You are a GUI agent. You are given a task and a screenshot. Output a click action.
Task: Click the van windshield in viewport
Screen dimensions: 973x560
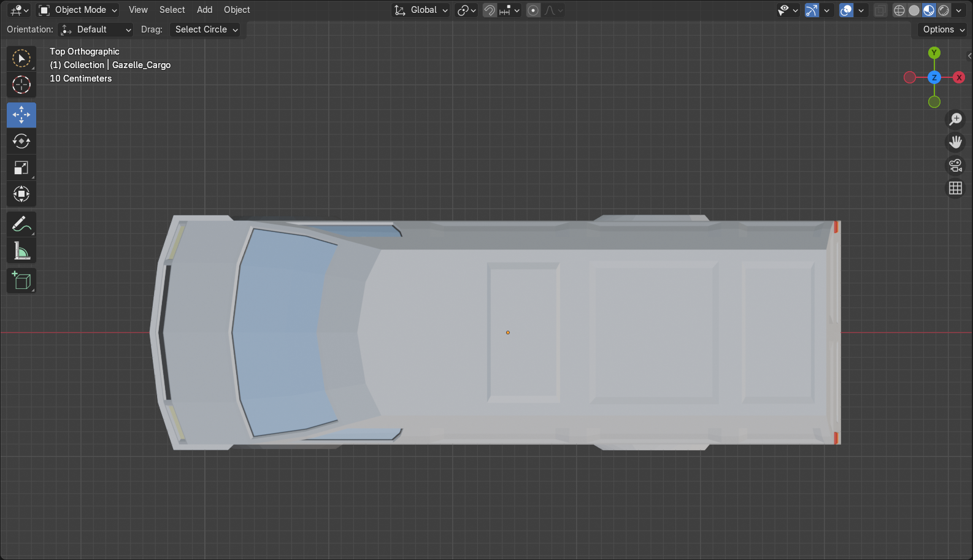tap(279, 332)
